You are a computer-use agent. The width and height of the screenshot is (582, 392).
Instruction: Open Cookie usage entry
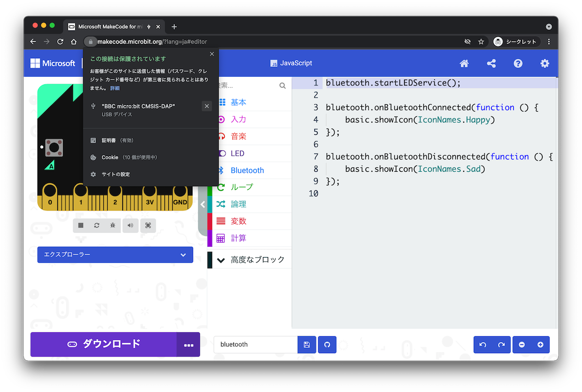(x=151, y=157)
